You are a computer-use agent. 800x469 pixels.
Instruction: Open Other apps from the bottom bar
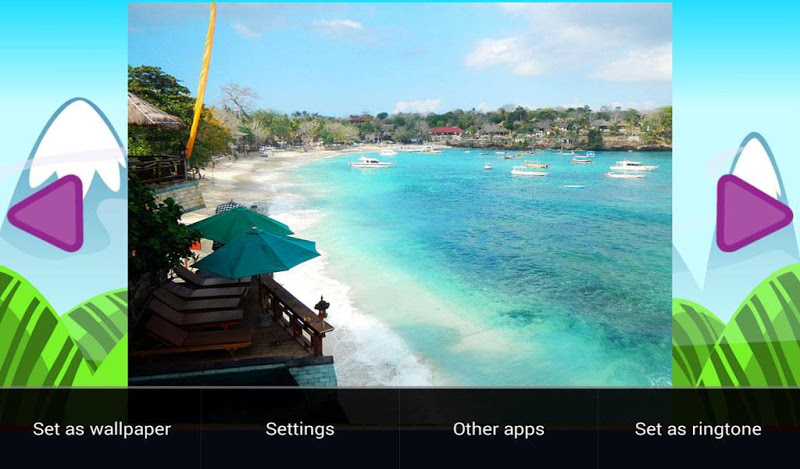[x=498, y=429]
